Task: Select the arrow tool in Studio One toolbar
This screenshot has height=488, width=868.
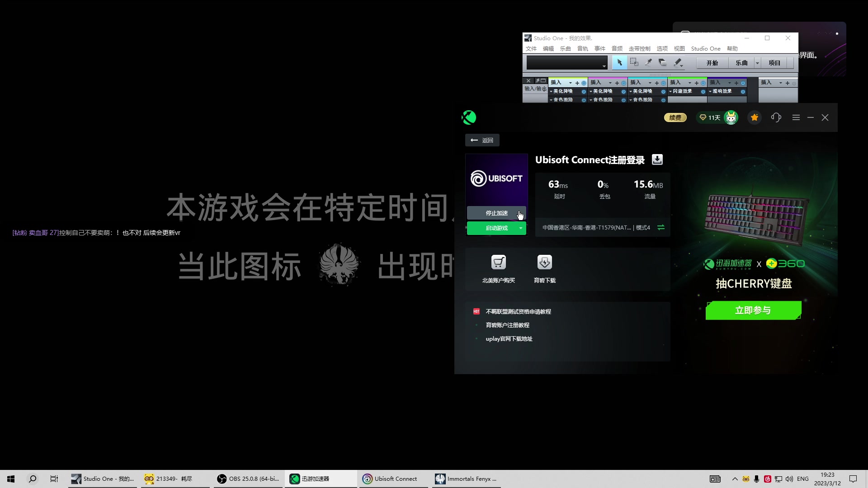Action: pyautogui.click(x=620, y=62)
